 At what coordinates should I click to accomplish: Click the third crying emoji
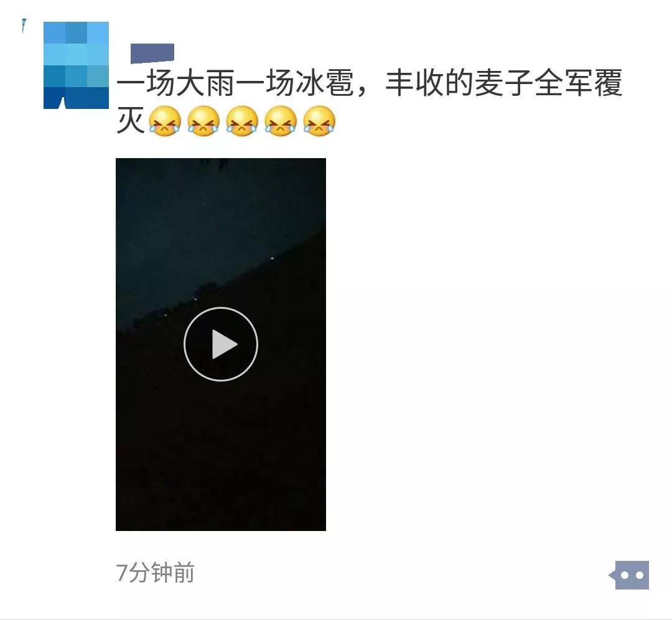tap(242, 121)
